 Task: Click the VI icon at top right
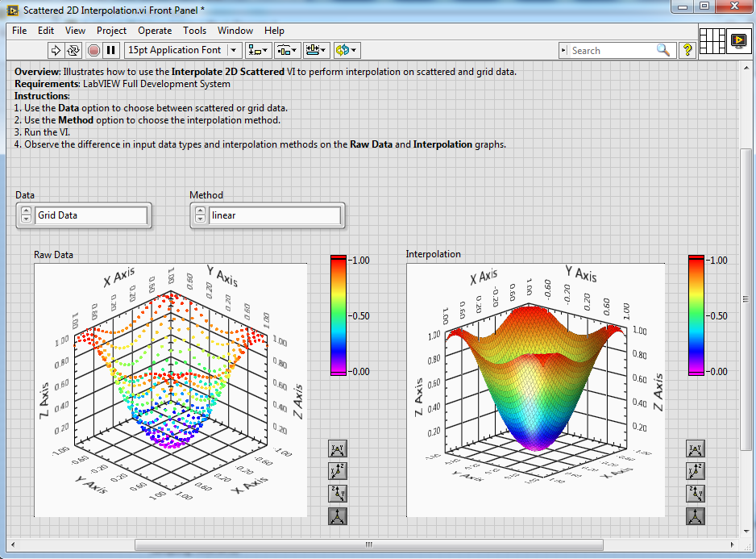pos(738,41)
